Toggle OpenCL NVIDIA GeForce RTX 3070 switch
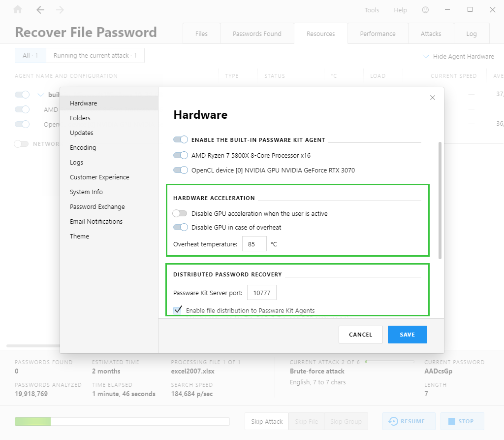Viewport: 504px width, 440px height. pyautogui.click(x=180, y=170)
